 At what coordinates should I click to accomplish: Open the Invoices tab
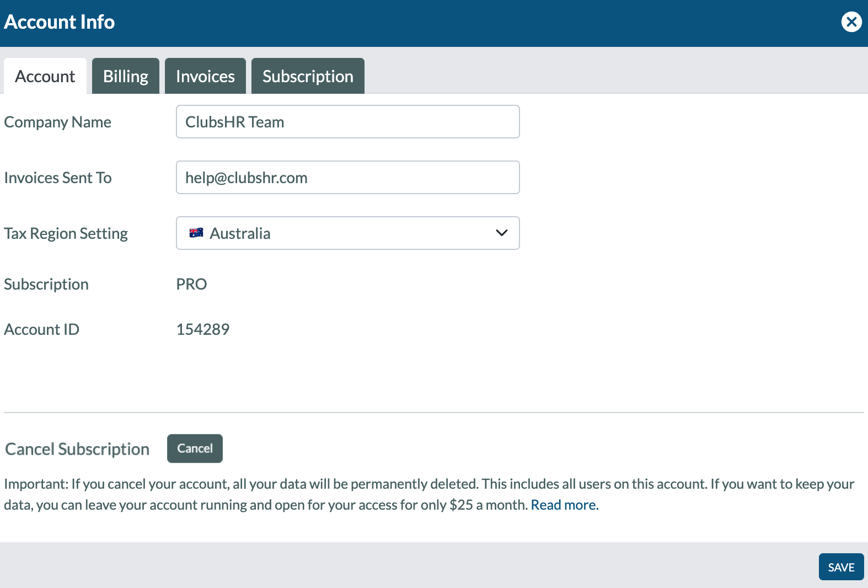205,76
